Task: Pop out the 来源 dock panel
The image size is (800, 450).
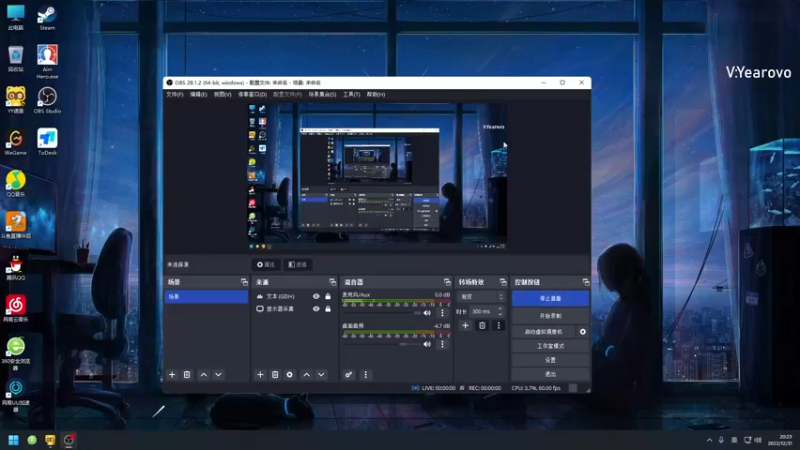Action: (x=333, y=282)
